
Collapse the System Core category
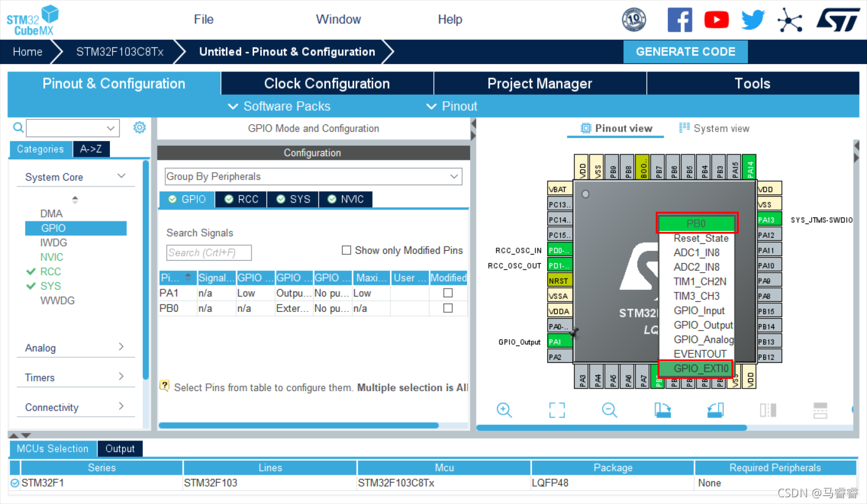point(122,176)
